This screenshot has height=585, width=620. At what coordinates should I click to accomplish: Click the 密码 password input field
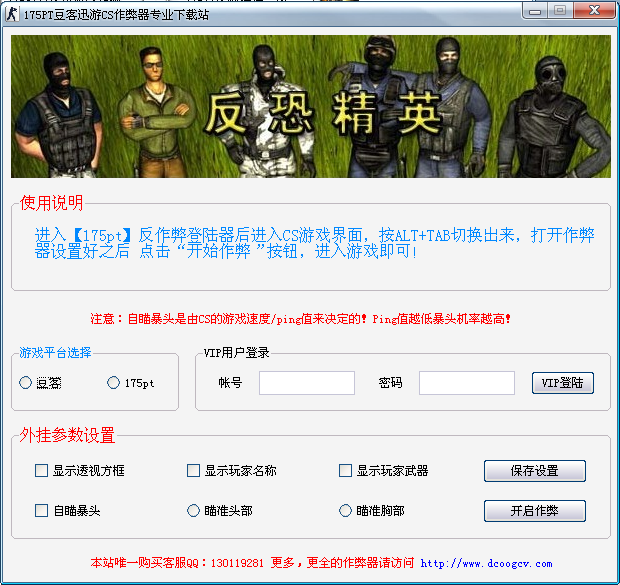(x=467, y=382)
